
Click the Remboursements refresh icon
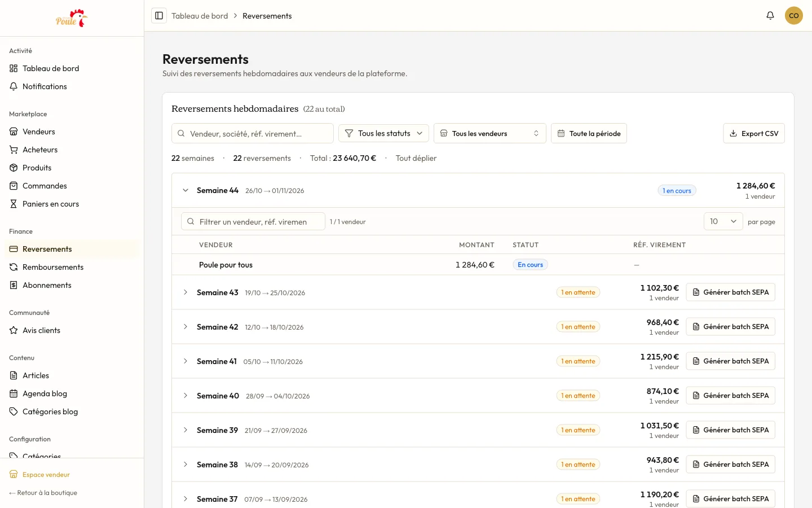[14, 267]
